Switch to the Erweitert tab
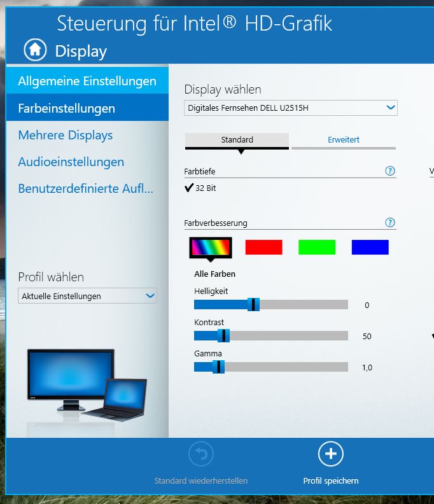Screen dimensions: 434x504 (x=343, y=139)
